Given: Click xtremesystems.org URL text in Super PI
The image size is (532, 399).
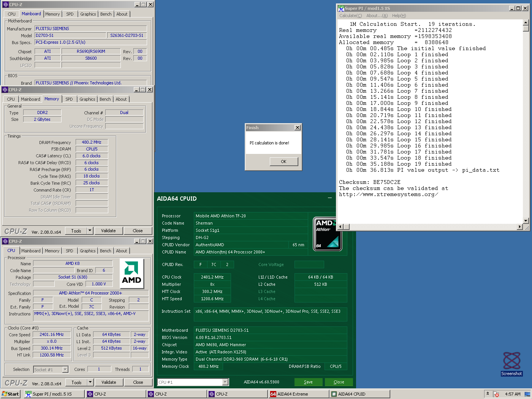Looking at the screenshot, I should click(x=389, y=195).
